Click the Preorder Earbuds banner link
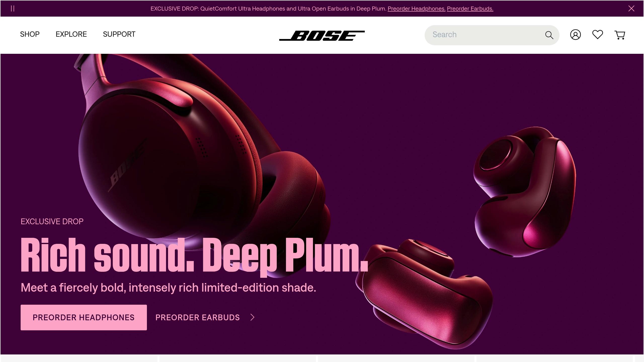The image size is (644, 362). click(470, 9)
